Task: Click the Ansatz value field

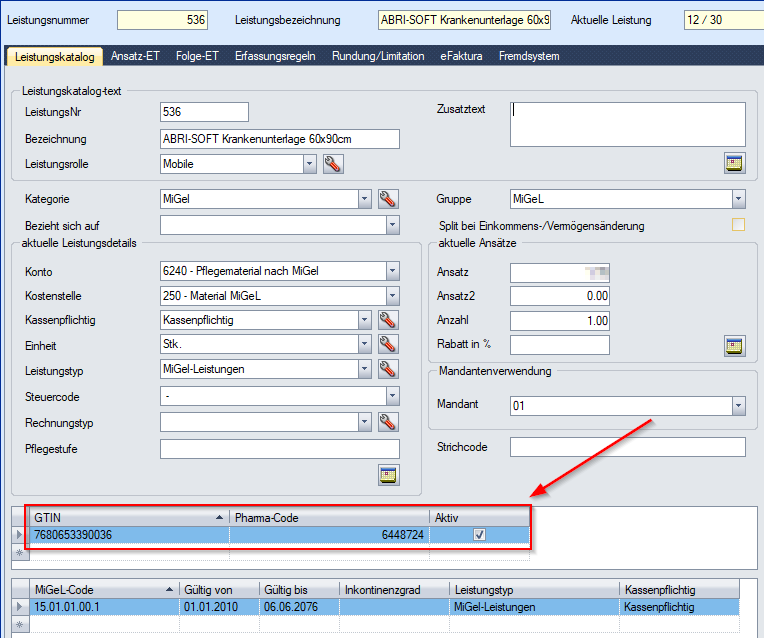Action: coord(560,273)
